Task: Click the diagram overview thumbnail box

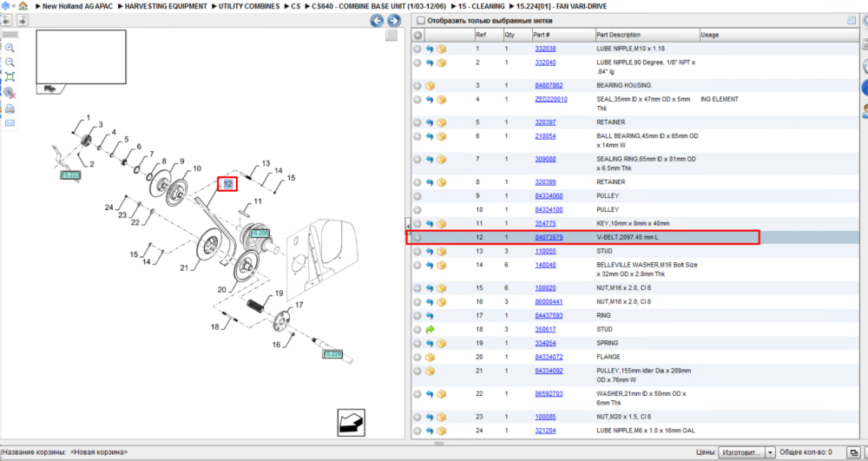Action: (81, 57)
